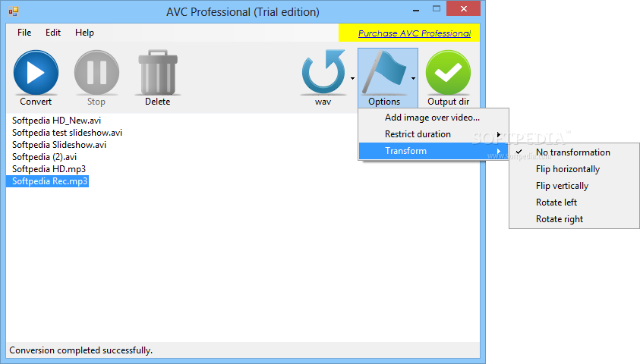Image resolution: width=640 pixels, height=364 pixels.
Task: Select Rotate left transformation
Action: 574,202
